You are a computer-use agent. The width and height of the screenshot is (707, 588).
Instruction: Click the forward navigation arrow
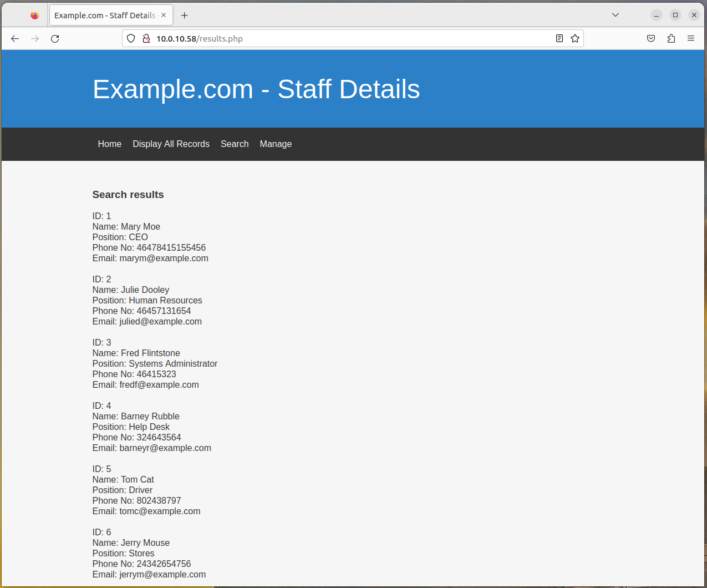coord(35,38)
